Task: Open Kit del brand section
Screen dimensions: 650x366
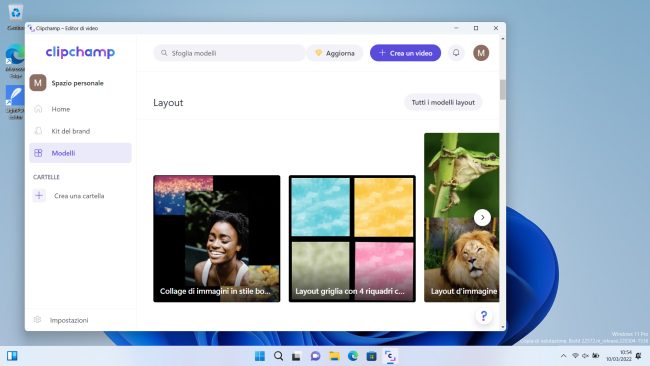Action: click(80, 131)
